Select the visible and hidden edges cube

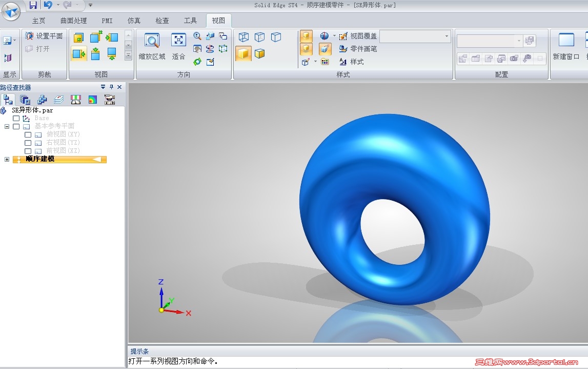click(260, 37)
